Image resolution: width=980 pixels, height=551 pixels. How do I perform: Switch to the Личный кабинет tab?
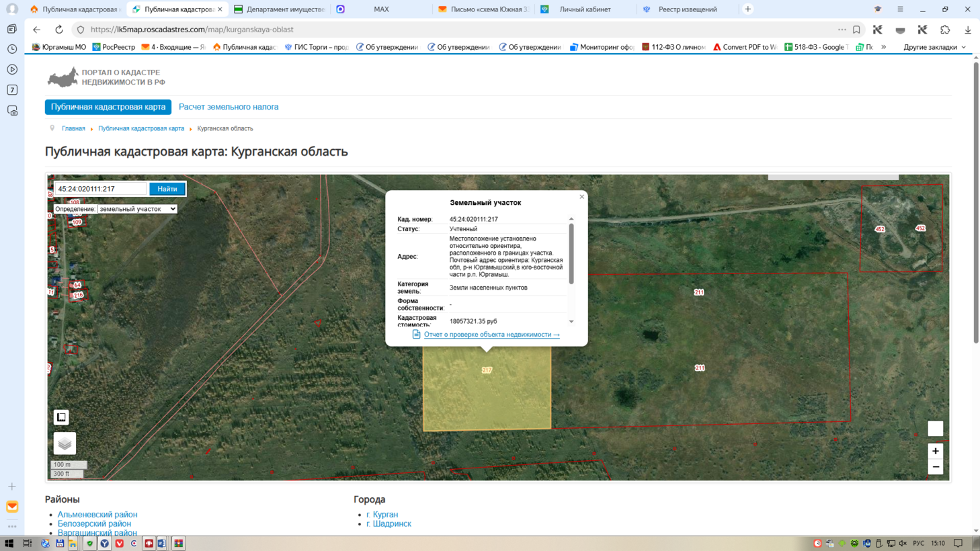[585, 9]
